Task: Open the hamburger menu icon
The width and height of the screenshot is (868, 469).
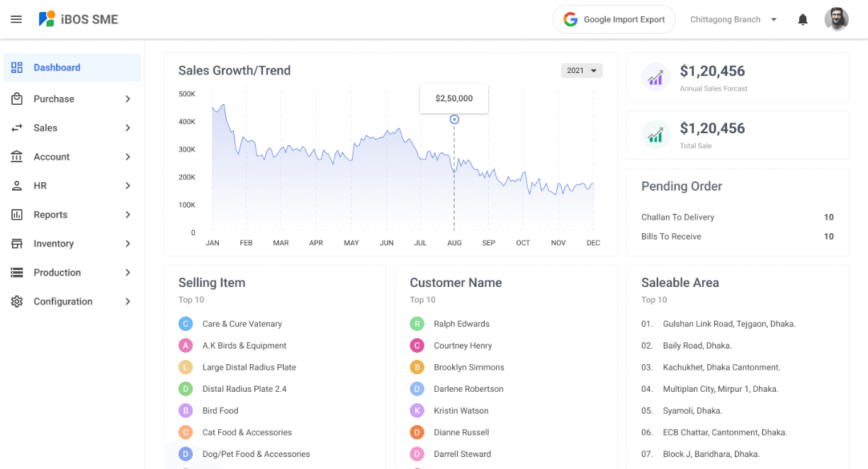Action: pyautogui.click(x=16, y=19)
